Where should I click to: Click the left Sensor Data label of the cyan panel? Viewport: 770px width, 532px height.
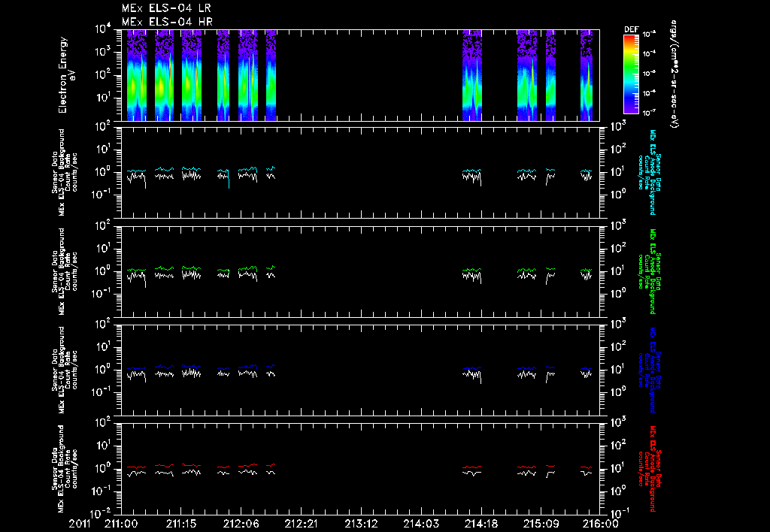65,172
